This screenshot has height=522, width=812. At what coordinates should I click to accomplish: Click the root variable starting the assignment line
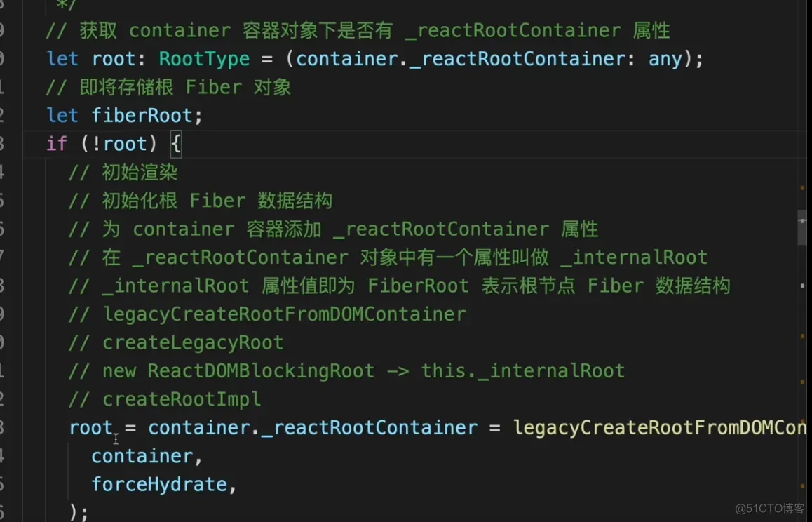pyautogui.click(x=91, y=428)
